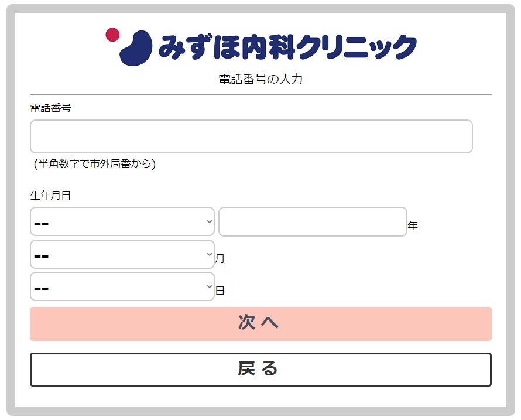Open the day dropdown labeled 日
The height and width of the screenshot is (420, 521).
click(x=122, y=286)
